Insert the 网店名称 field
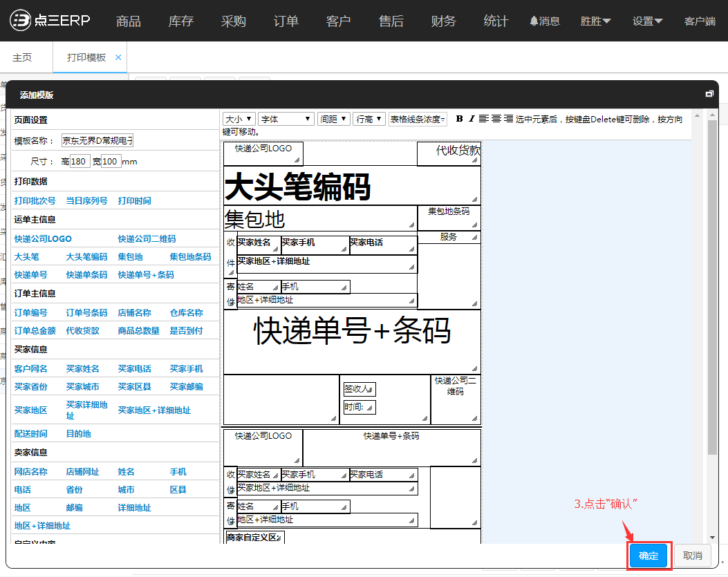The height and width of the screenshot is (577, 728). 30,472
